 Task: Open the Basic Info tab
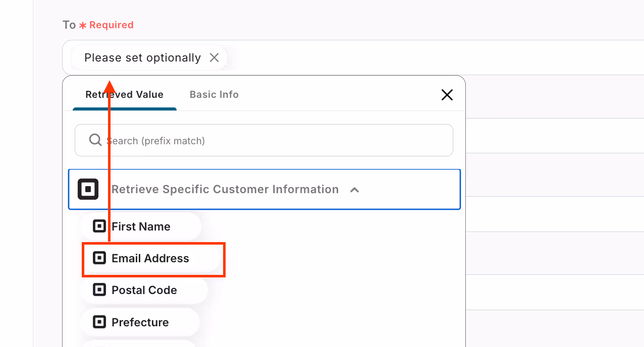(x=214, y=94)
